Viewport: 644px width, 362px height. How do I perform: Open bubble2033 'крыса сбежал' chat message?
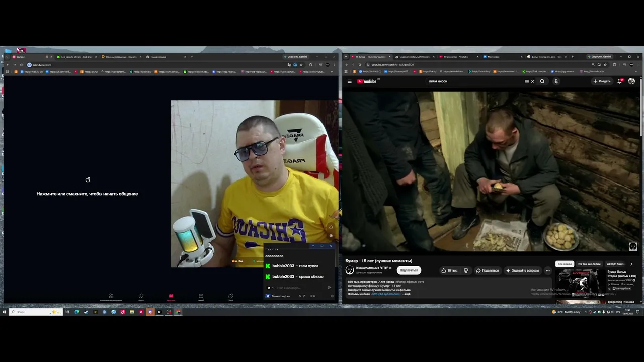point(298,277)
